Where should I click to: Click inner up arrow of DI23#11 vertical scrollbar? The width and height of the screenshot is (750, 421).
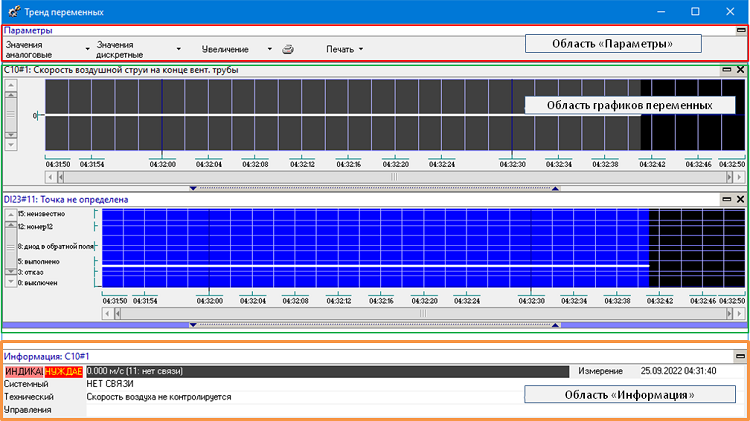pyautogui.click(x=11, y=224)
